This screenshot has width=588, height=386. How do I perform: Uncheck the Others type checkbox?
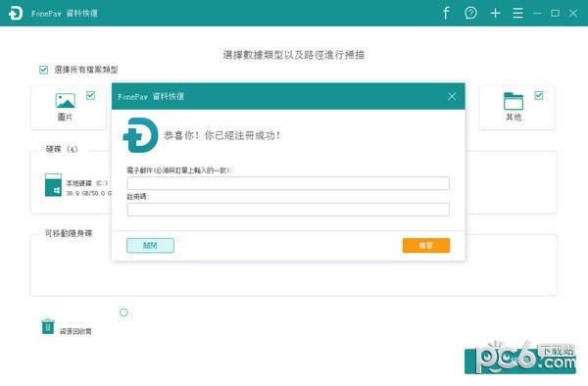tap(539, 95)
